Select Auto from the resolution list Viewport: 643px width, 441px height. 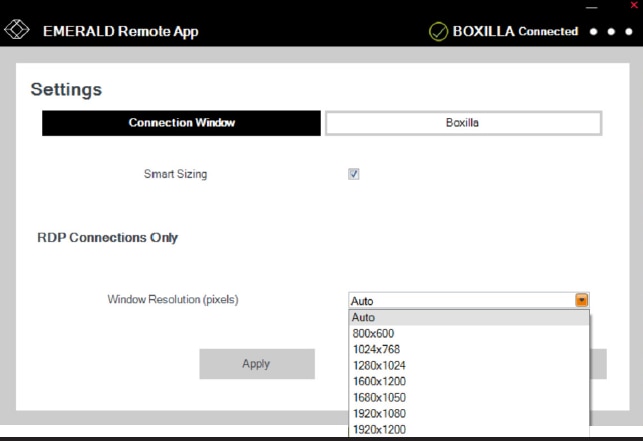[469, 318]
